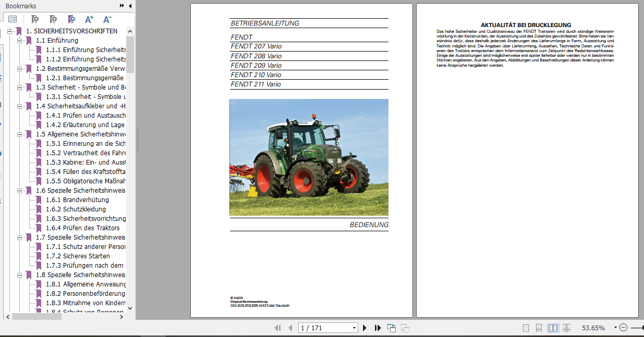Viewport: 644px width, 337px height.
Task: Collapse the 1.7 Spezielle Sicherheitshinweis node
Action: [x=20, y=238]
